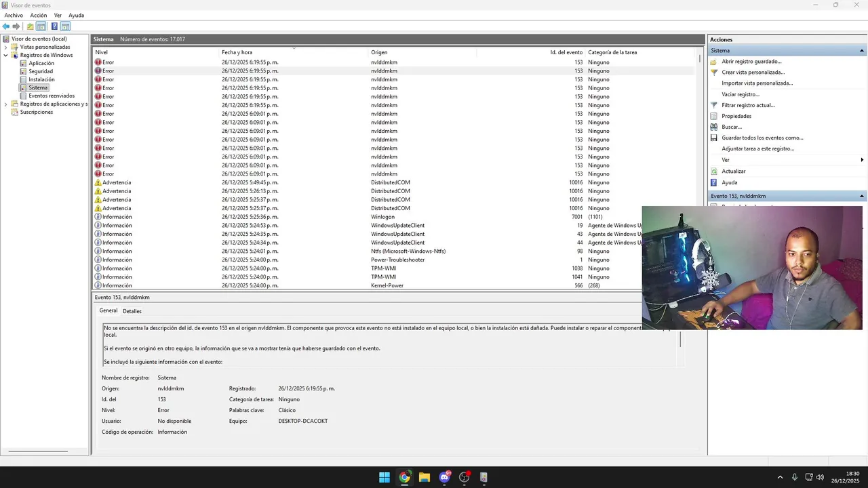
Task: Click the floppy disk icon for Guardar todos los eventos
Action: point(713,138)
